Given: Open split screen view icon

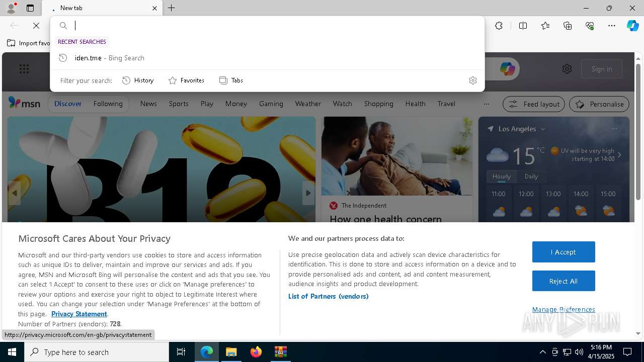Looking at the screenshot, I should (523, 26).
